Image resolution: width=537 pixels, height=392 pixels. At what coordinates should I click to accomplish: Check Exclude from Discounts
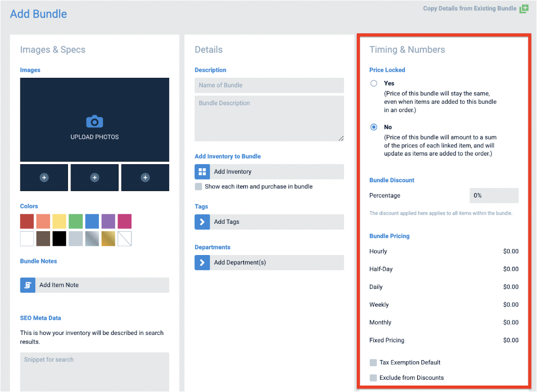click(373, 378)
